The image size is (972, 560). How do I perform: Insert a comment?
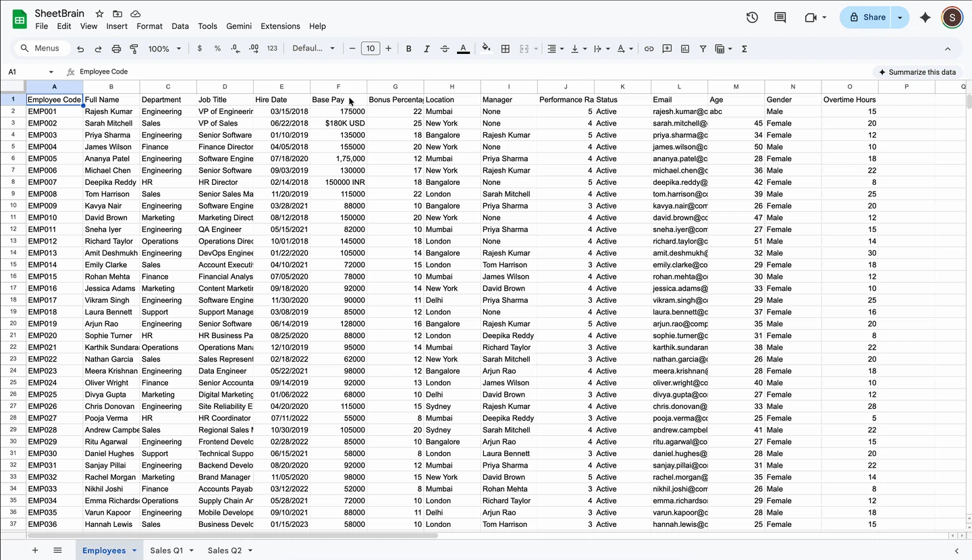[x=667, y=49]
